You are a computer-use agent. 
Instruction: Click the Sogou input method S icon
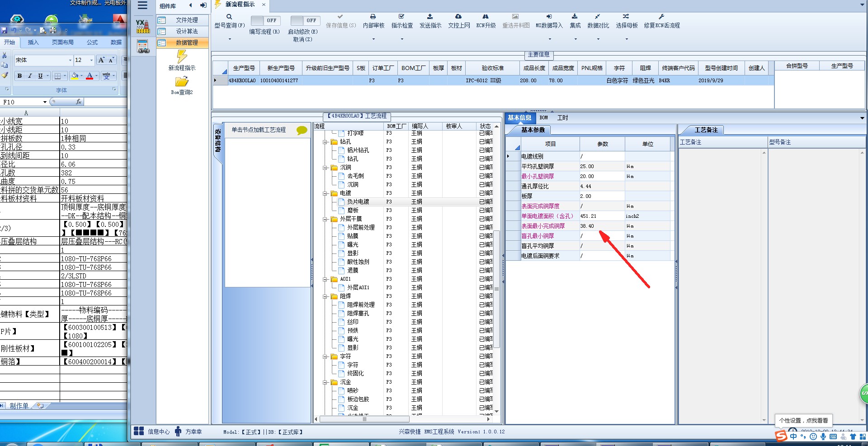[x=781, y=436]
